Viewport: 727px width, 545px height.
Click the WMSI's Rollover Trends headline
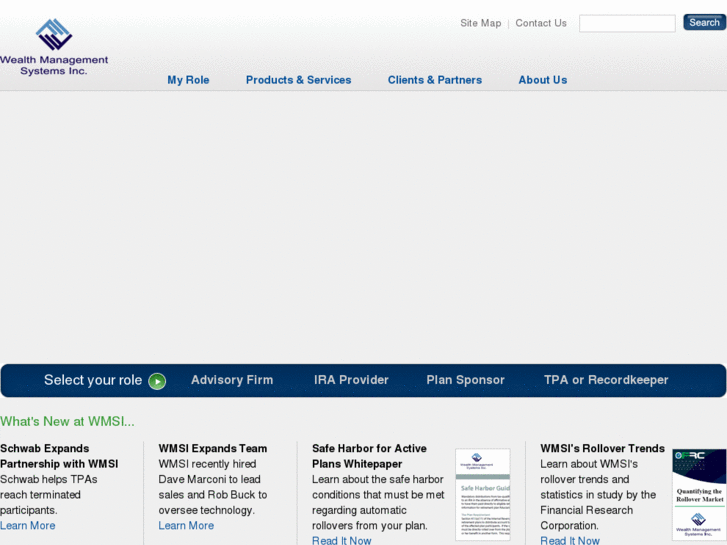click(x=602, y=449)
